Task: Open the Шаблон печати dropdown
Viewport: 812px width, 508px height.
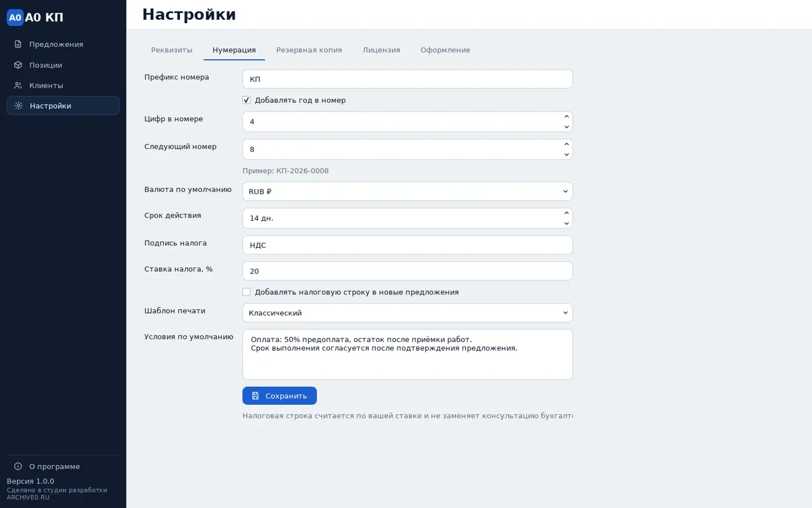Action: click(407, 313)
